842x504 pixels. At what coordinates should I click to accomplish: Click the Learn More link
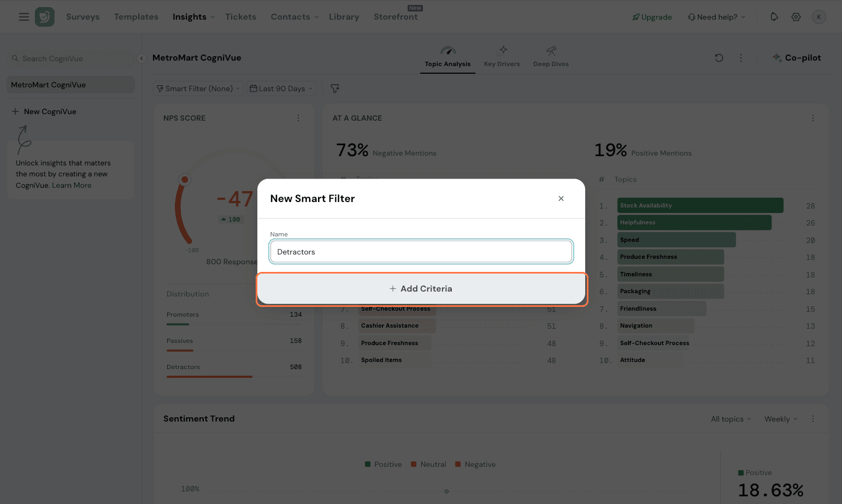(72, 186)
